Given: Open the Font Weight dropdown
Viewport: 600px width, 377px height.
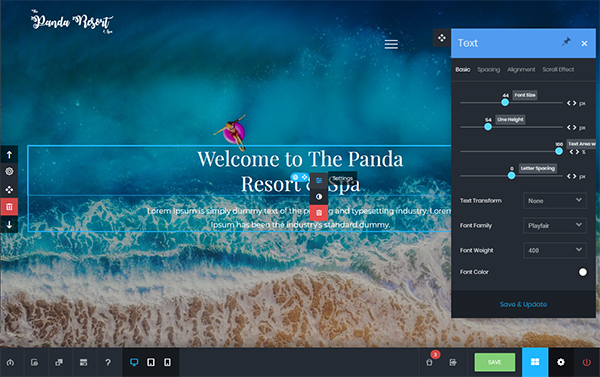Looking at the screenshot, I should 554,250.
